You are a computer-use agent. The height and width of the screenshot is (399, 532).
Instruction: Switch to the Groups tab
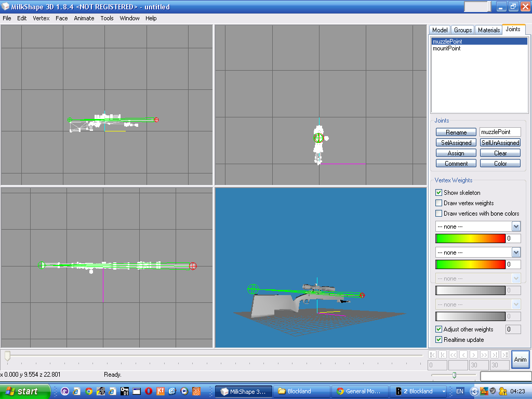tap(463, 30)
